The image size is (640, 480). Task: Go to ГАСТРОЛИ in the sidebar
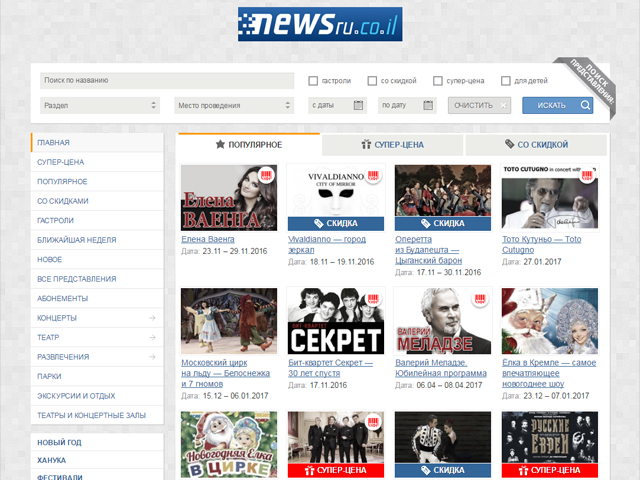[97, 220]
